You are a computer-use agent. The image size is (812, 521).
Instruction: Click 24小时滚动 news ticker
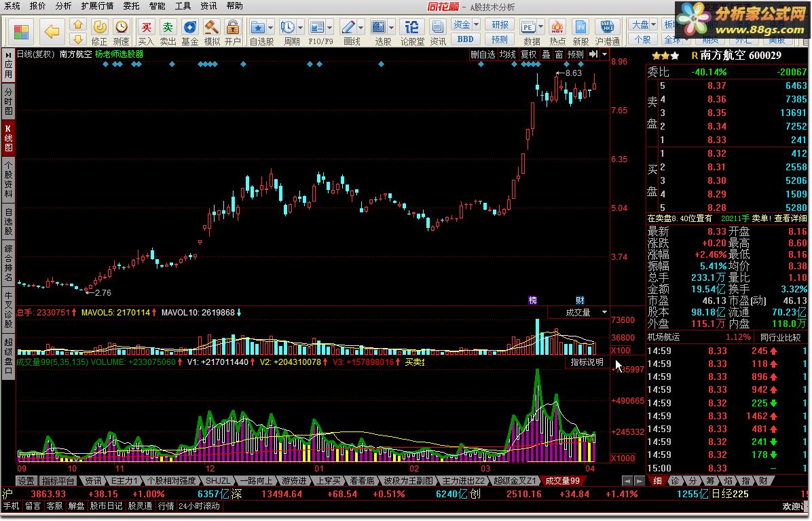[x=199, y=506]
